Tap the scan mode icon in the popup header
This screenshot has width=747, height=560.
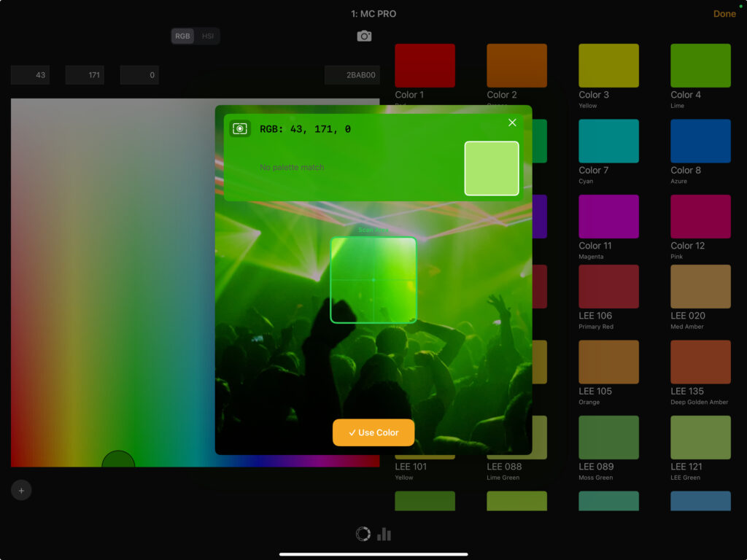tap(239, 129)
